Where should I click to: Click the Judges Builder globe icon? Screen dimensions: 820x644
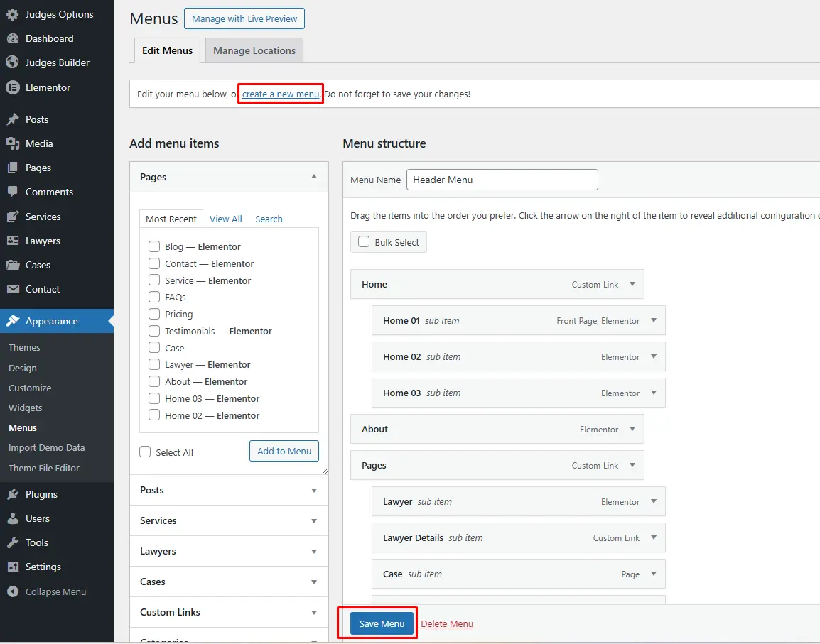point(13,62)
